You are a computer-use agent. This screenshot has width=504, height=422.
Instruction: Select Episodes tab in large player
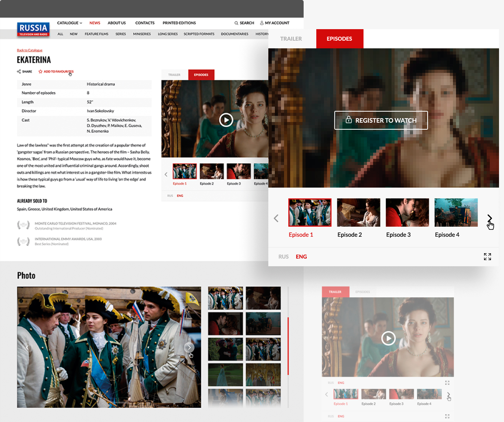pyautogui.click(x=339, y=39)
